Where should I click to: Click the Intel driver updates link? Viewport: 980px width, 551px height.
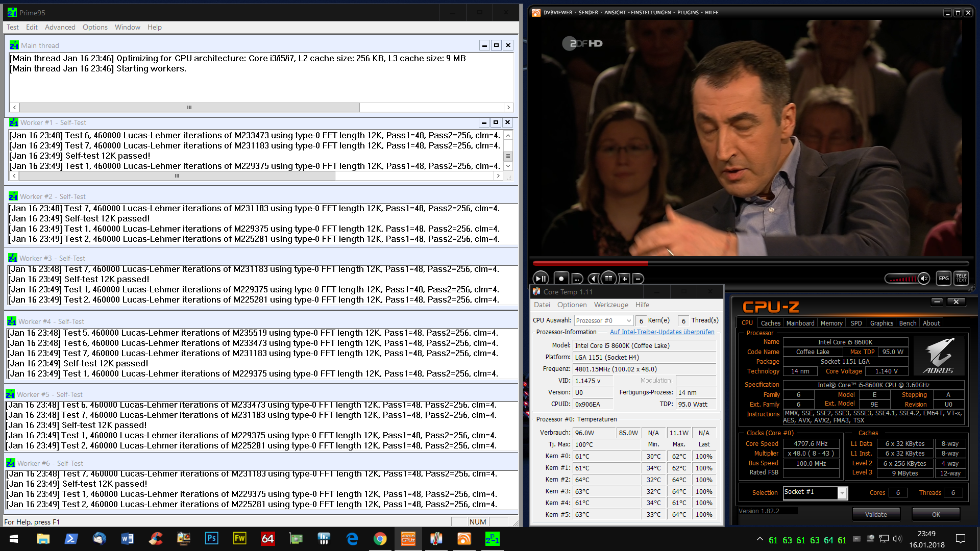pyautogui.click(x=662, y=332)
